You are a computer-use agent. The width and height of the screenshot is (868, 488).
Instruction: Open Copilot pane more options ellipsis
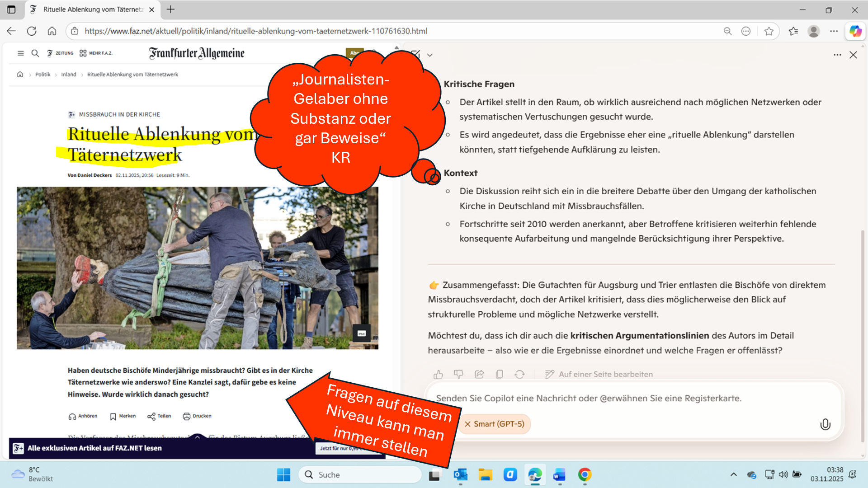click(x=837, y=55)
